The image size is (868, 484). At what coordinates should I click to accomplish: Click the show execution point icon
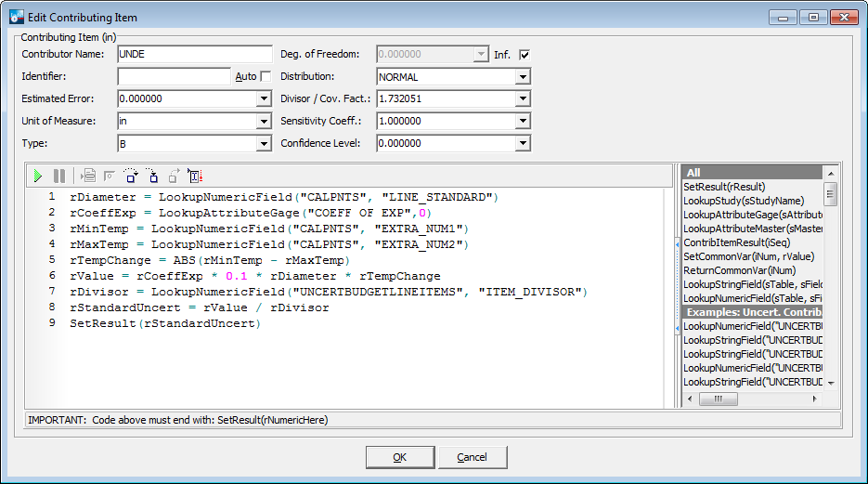(x=88, y=176)
